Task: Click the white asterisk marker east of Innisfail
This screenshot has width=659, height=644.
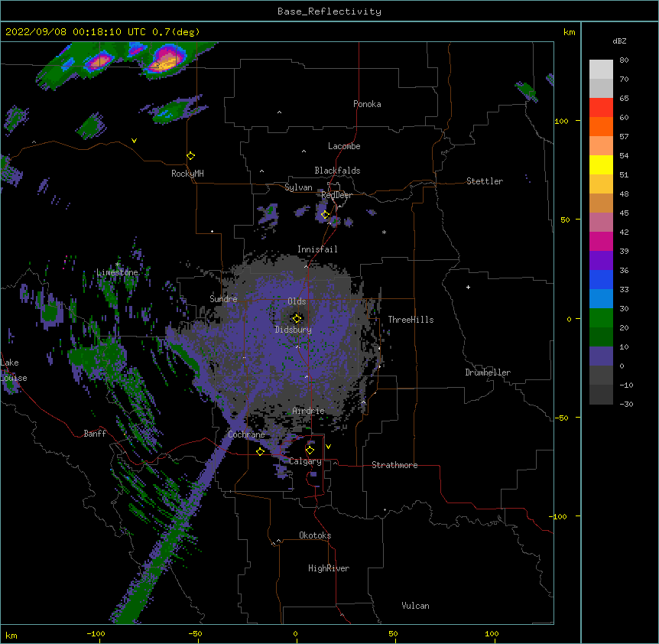Action: [x=384, y=232]
